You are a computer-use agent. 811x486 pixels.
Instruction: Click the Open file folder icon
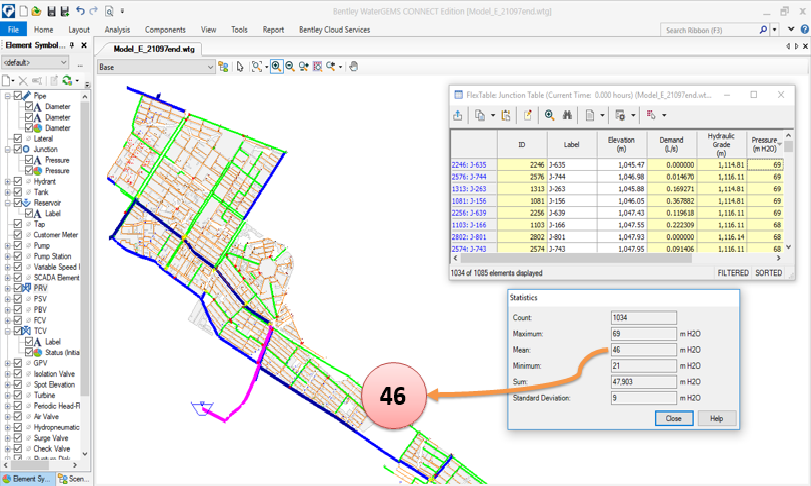coord(36,11)
